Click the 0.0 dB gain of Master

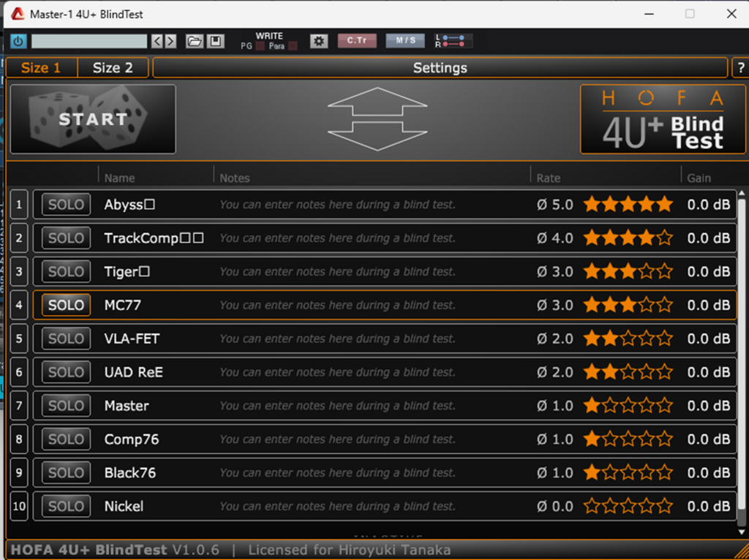(709, 406)
